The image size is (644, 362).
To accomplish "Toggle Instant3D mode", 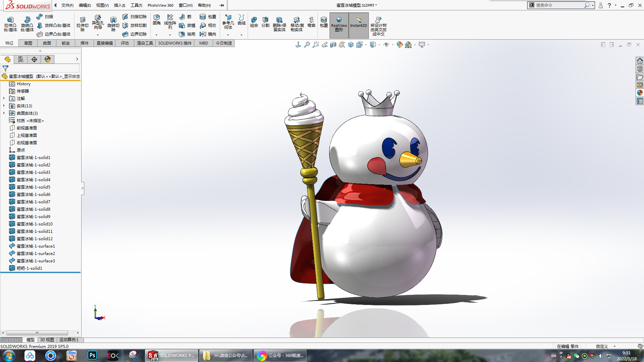I will 359,25.
